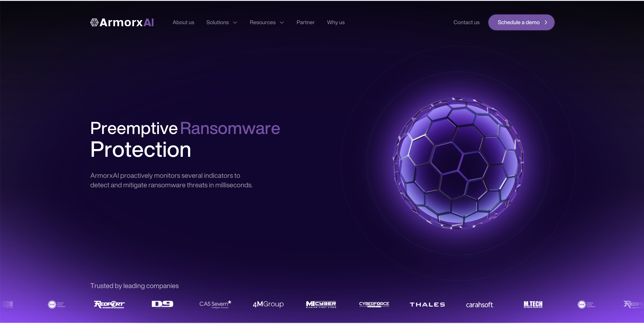Click the M1Cyber logo
Image resolution: width=644 pixels, height=324 pixels.
tap(321, 304)
